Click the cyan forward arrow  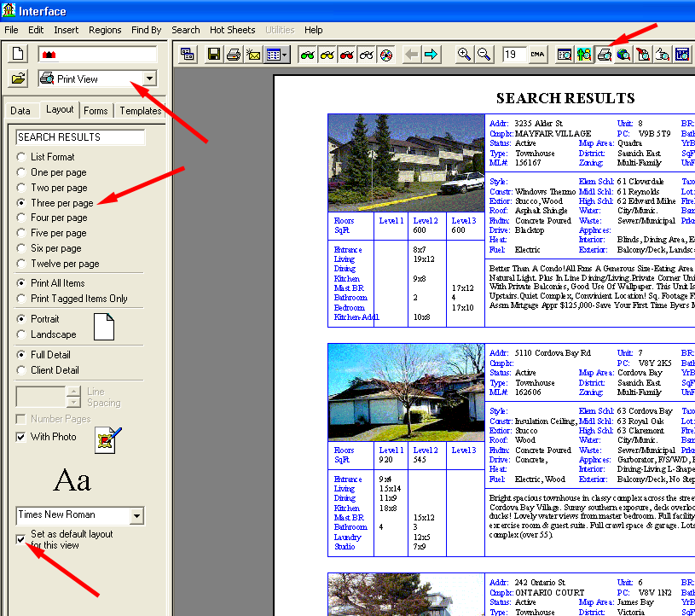[x=431, y=55]
